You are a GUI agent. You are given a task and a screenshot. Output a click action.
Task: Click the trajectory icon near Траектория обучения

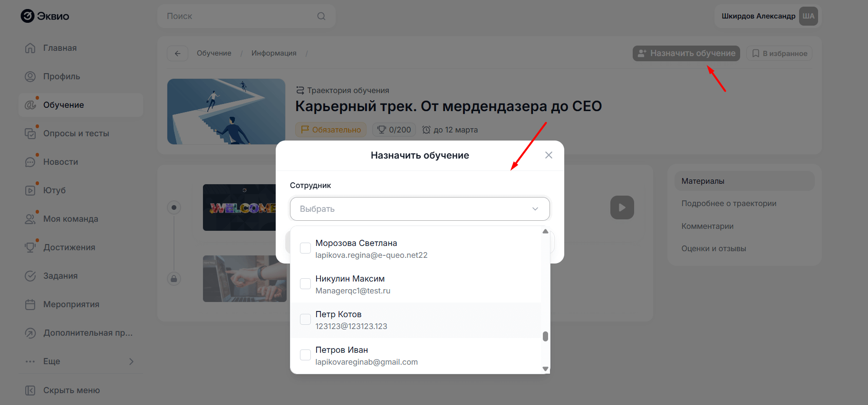300,90
